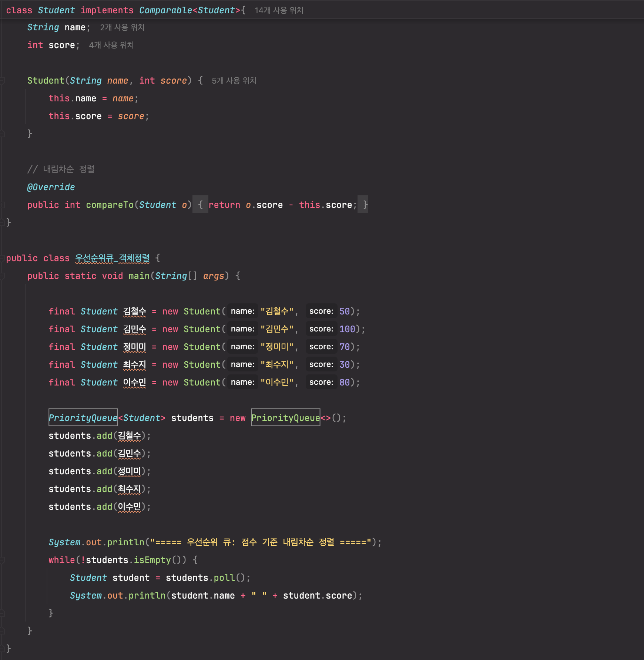Collapse the main method using gutter fold marker
Viewport: 644px width, 660px height.
tap(3, 276)
